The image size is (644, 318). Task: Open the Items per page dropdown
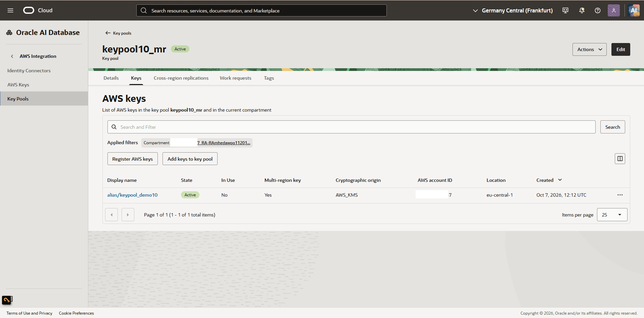tap(612, 215)
